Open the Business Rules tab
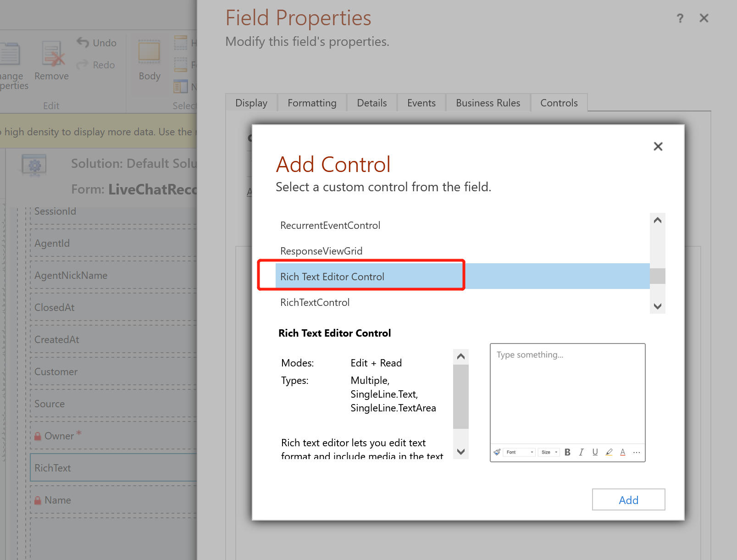 [488, 103]
